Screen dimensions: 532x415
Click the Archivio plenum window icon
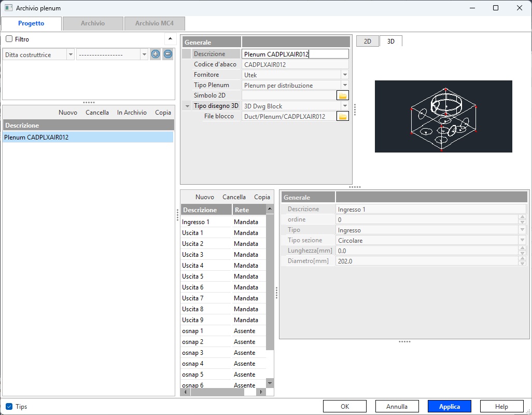click(8, 8)
